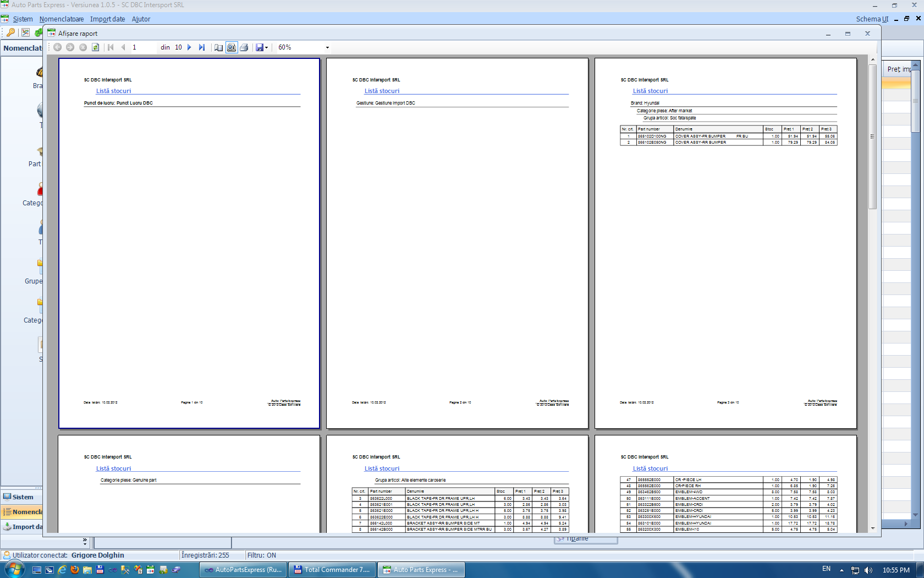
Task: Open the Bra nomenclature item in sidebar
Action: pyautogui.click(x=37, y=78)
